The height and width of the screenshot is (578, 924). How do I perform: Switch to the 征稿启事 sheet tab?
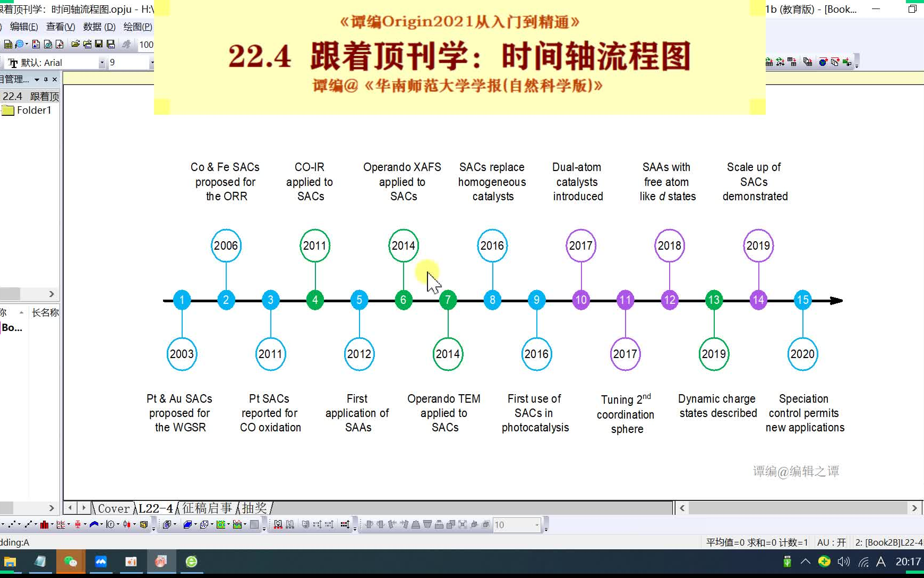click(x=207, y=508)
